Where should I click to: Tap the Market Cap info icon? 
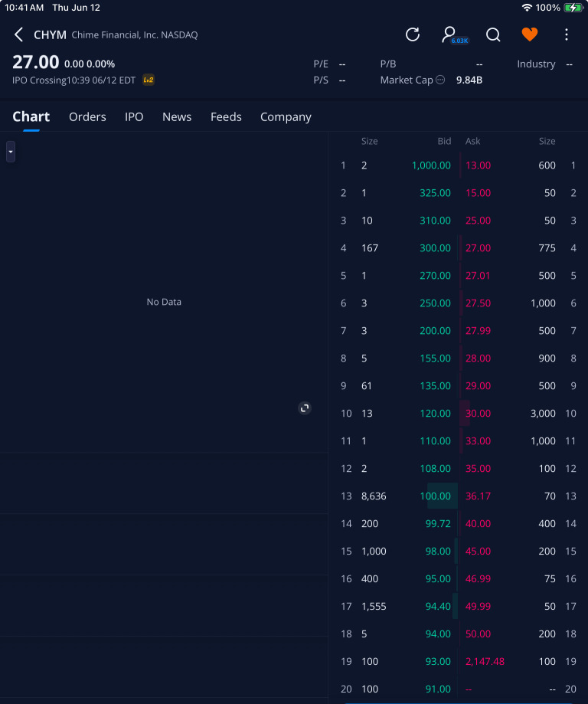pyautogui.click(x=440, y=80)
